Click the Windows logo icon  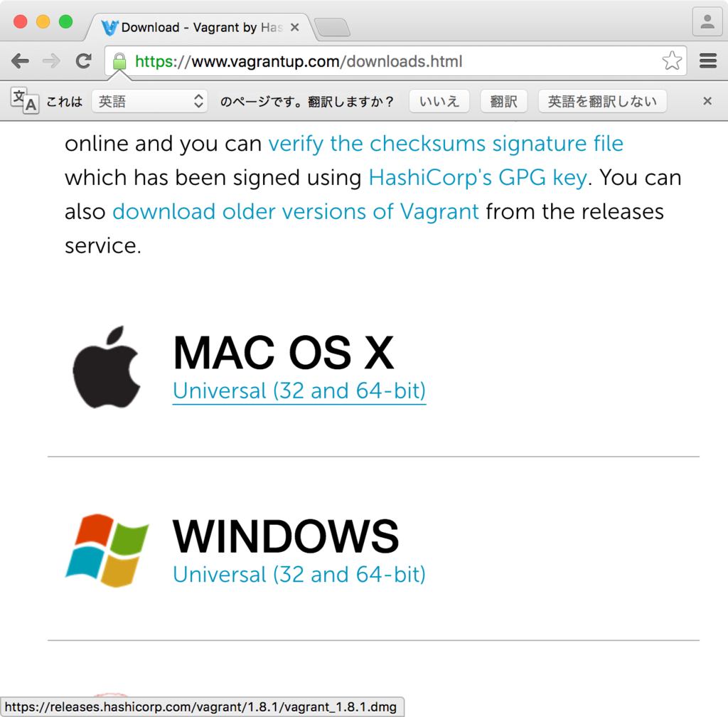tap(107, 549)
